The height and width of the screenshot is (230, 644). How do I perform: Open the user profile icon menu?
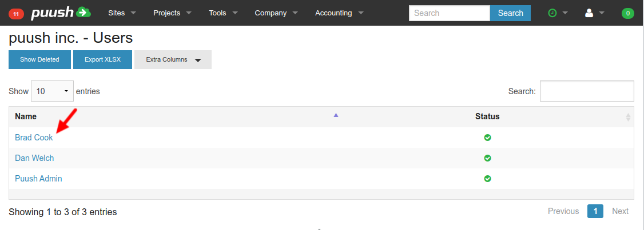[589, 13]
